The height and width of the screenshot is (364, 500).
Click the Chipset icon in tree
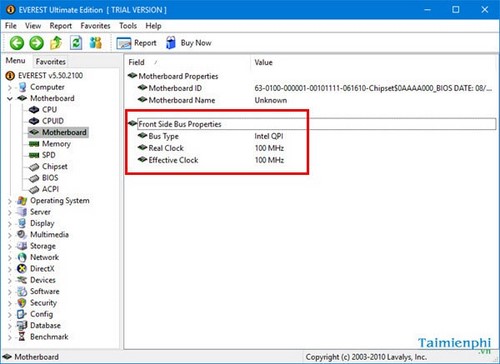click(x=34, y=167)
